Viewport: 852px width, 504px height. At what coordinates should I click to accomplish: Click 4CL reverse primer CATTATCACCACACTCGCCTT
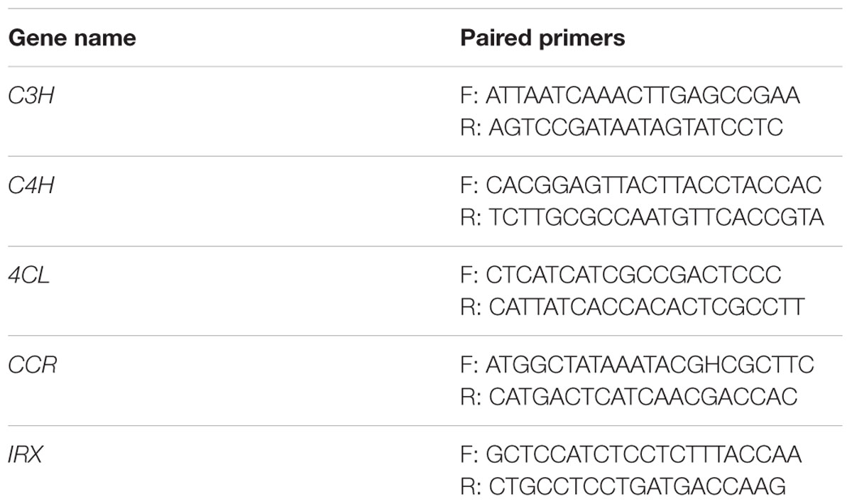[647, 307]
